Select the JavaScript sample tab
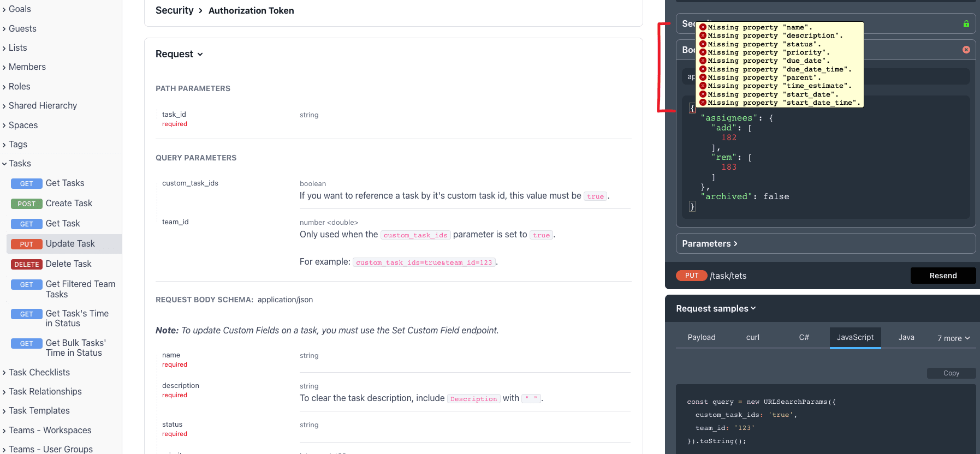The width and height of the screenshot is (980, 454). 856,338
